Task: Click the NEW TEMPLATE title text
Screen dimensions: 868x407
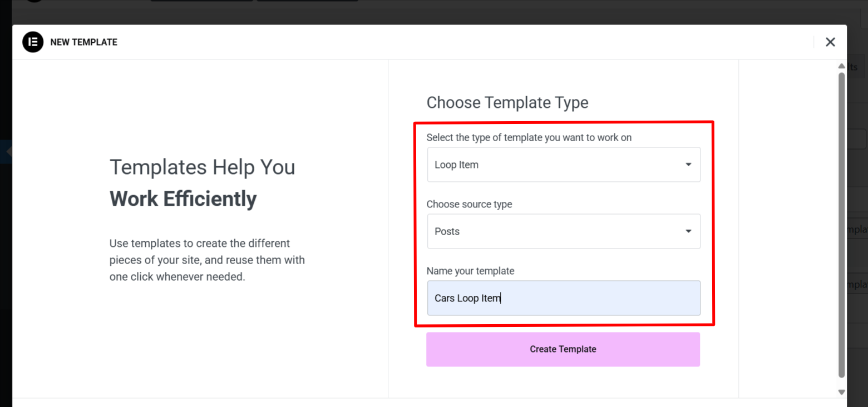Action: click(x=83, y=42)
